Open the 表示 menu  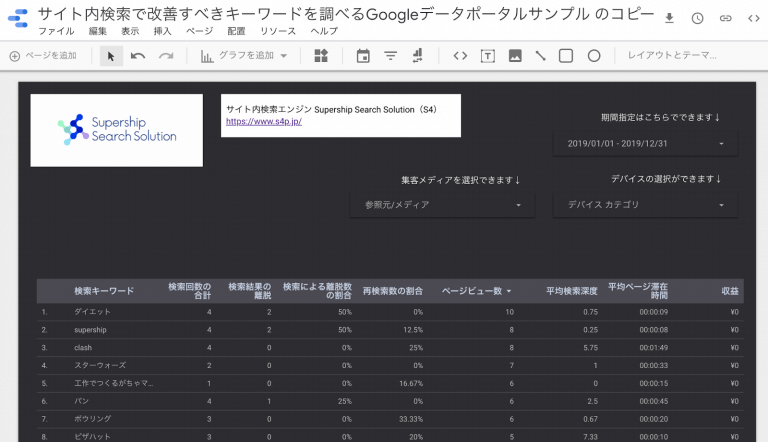point(130,31)
